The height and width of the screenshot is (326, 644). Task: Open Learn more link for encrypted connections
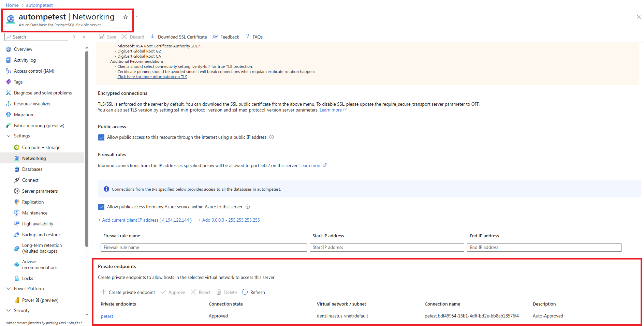(333, 110)
